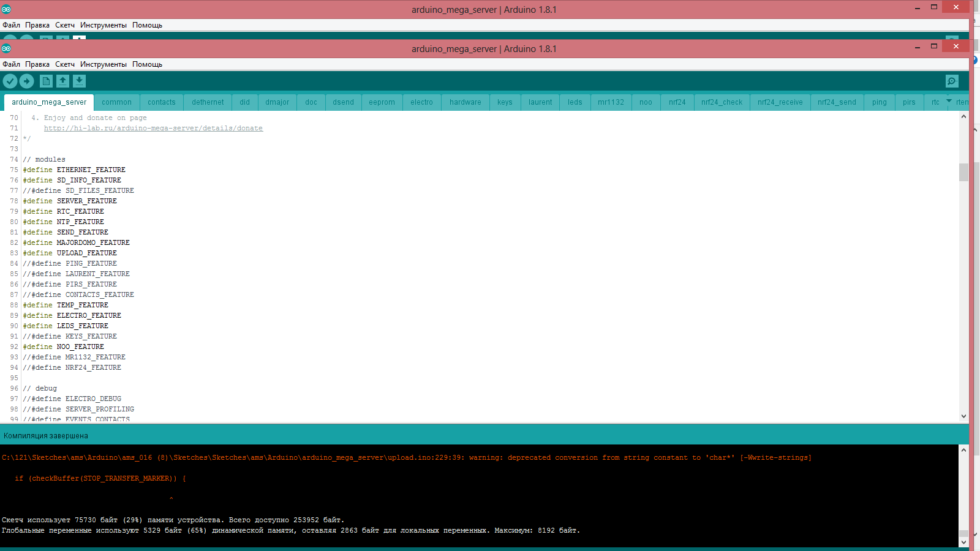Click the '//#define PING_FEATURE' line
The image size is (980, 551).
coord(70,263)
